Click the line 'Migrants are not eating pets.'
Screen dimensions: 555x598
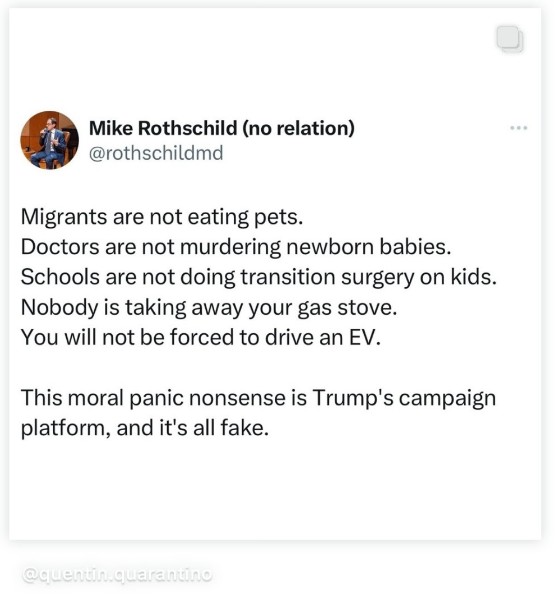click(x=162, y=217)
